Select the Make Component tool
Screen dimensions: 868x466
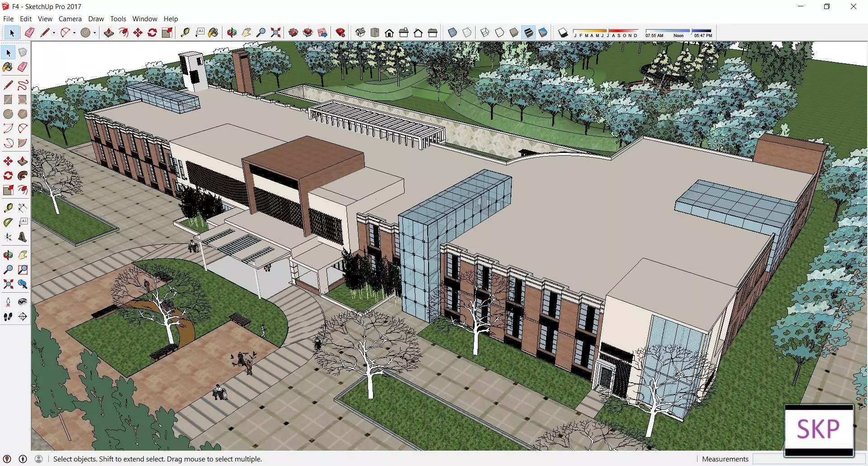point(23,52)
